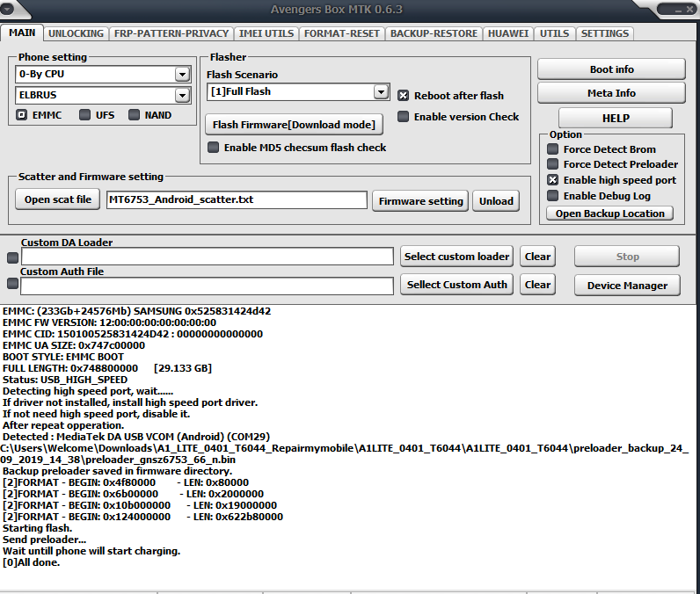Go to the IMEI UTILS tab
Viewport: 700px width, 594px height.
coord(266,33)
